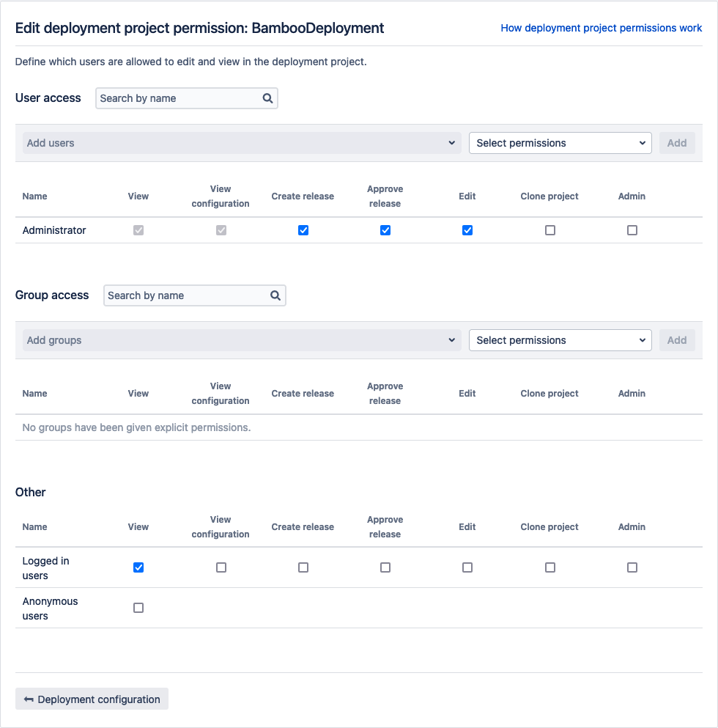
Task: Click the Group access search magnifier icon
Action: click(x=275, y=295)
